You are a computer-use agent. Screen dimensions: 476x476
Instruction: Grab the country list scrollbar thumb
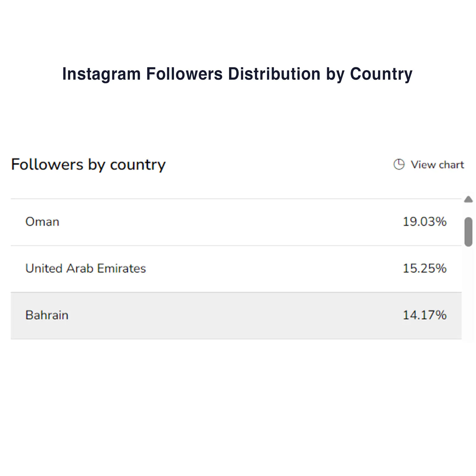pyautogui.click(x=468, y=232)
